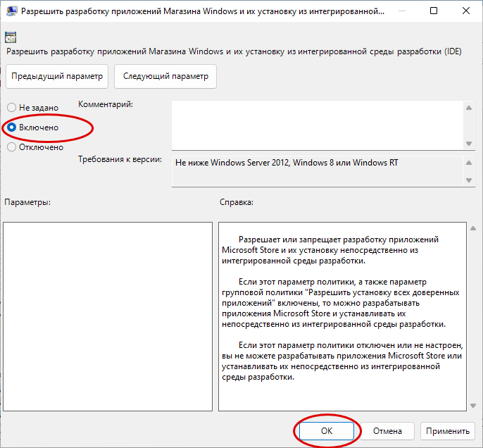Image resolution: width=483 pixels, height=448 pixels.
Task: Click the window system icon in title bar
Action: pos(11,11)
